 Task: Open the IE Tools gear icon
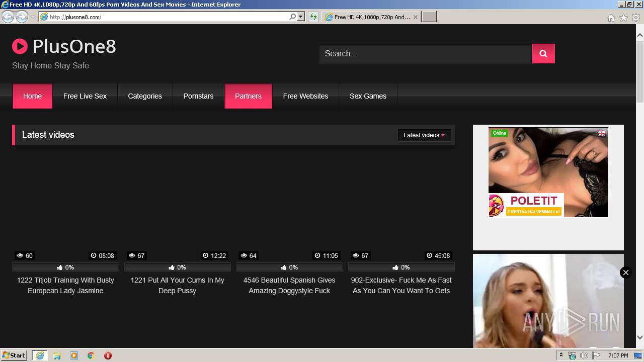click(636, 18)
